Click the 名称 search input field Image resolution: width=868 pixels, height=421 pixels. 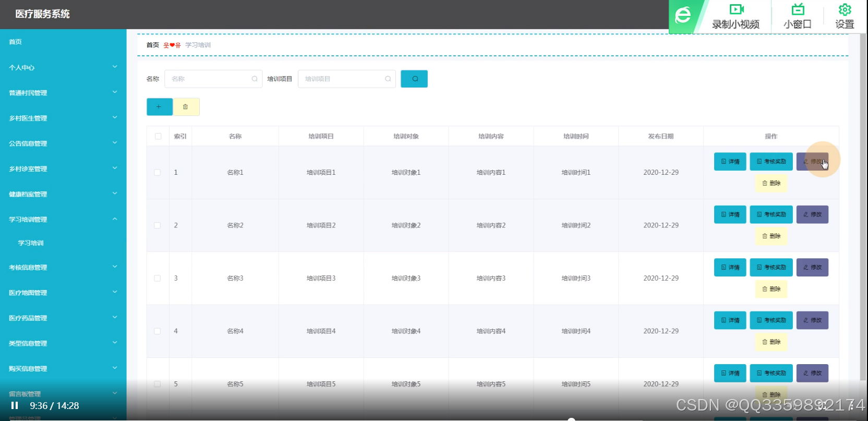213,79
